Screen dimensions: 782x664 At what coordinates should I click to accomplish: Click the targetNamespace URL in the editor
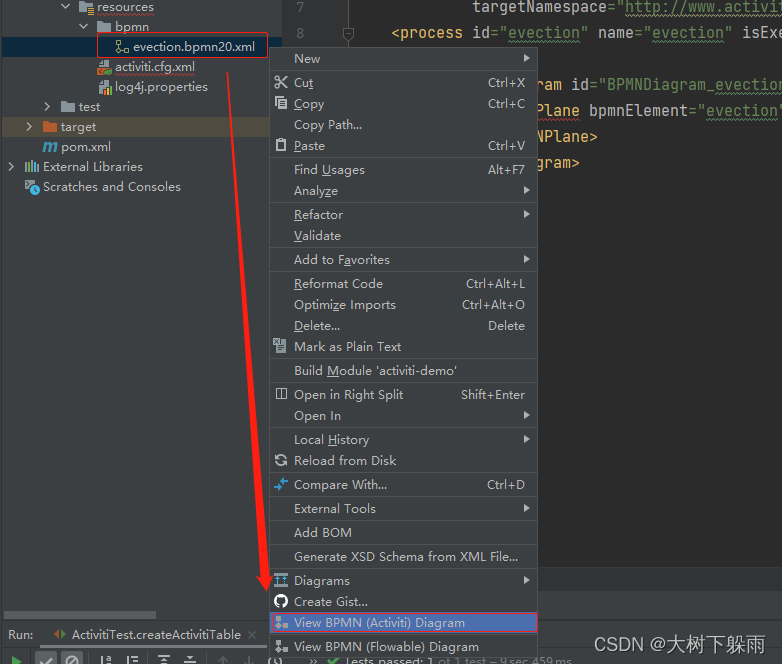[703, 7]
